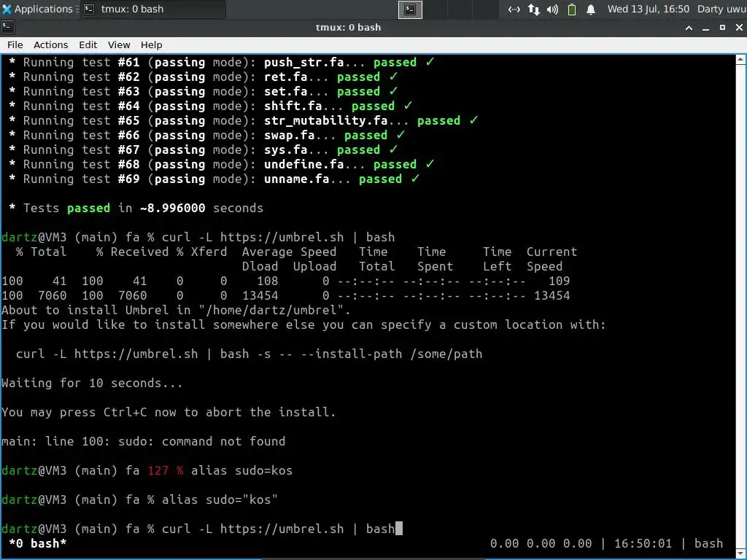The height and width of the screenshot is (560, 747).
Task: Click the "sudo: command not found" error
Action: coord(201,441)
